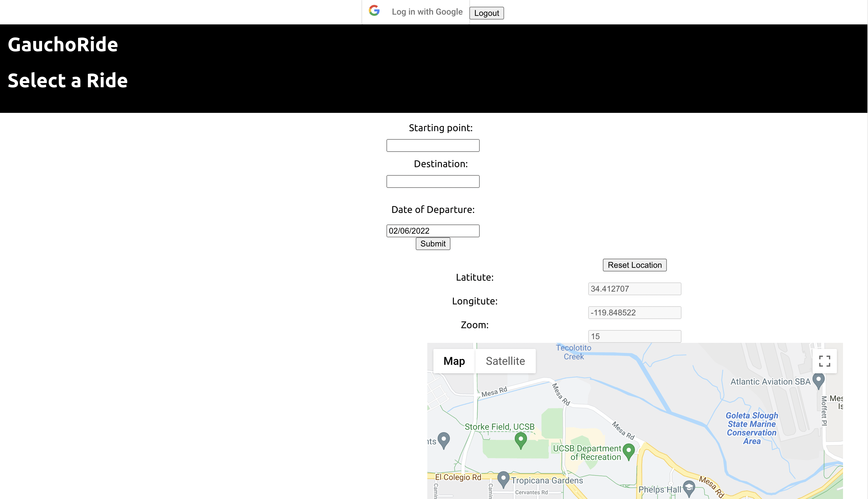
Task: Click the Google logo icon
Action: click(374, 11)
